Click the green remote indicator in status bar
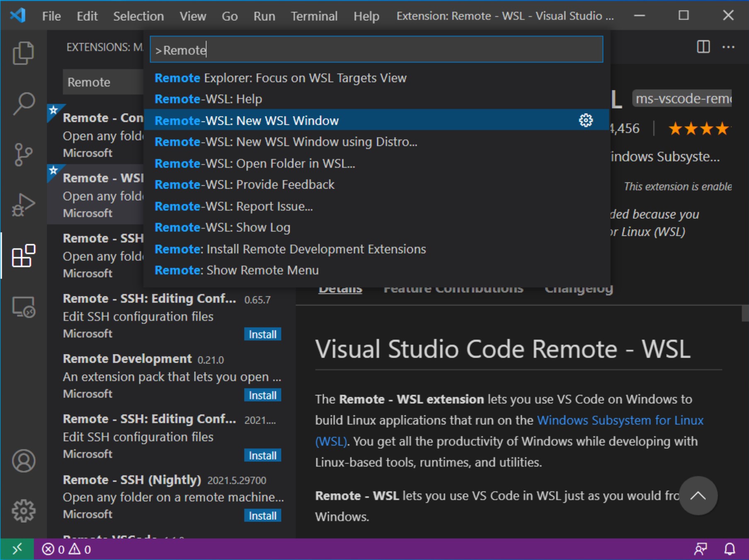Screen dimensions: 749x560 17,549
